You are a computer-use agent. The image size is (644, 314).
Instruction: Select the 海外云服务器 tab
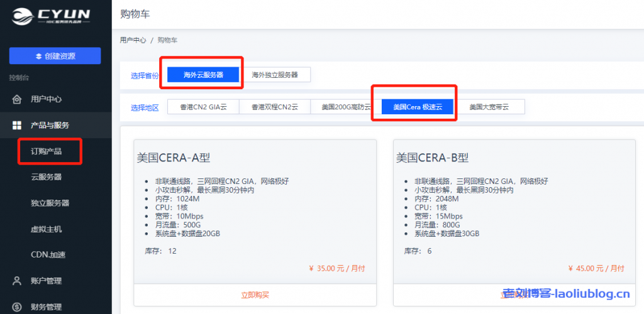204,75
